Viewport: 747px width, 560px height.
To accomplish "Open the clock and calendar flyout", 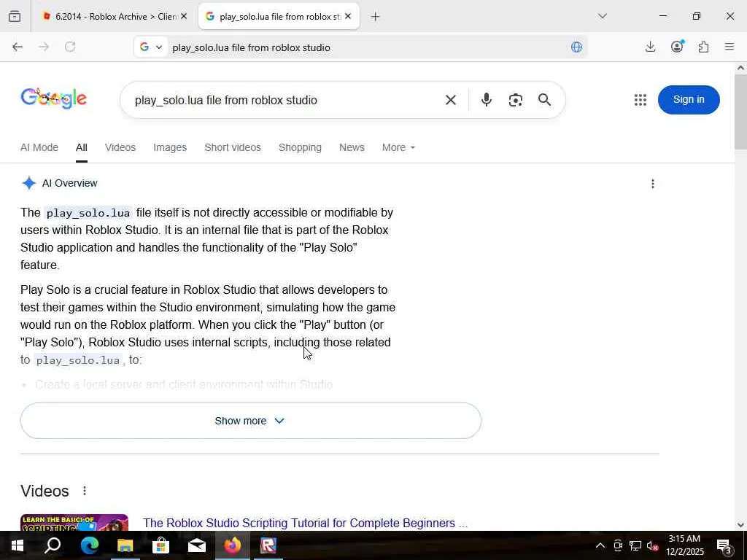I will coord(684,545).
